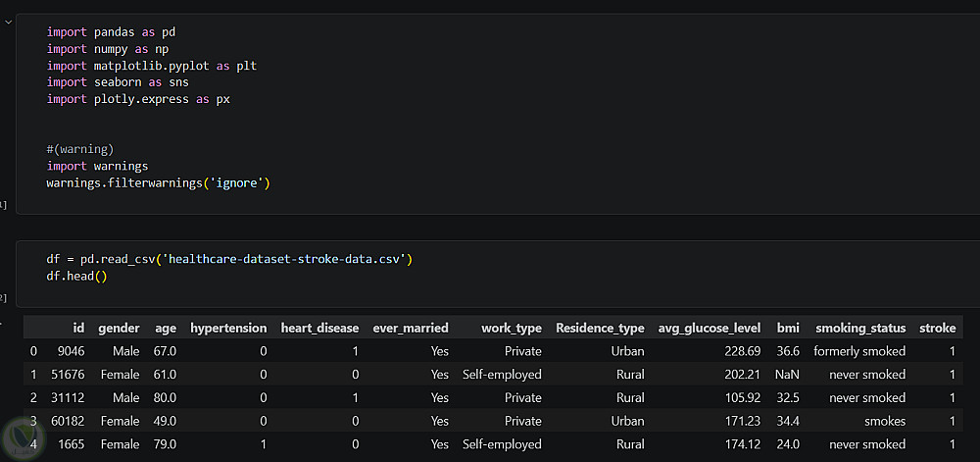Click the 'heart_disease' column header
The image size is (980, 462).
[x=319, y=328]
